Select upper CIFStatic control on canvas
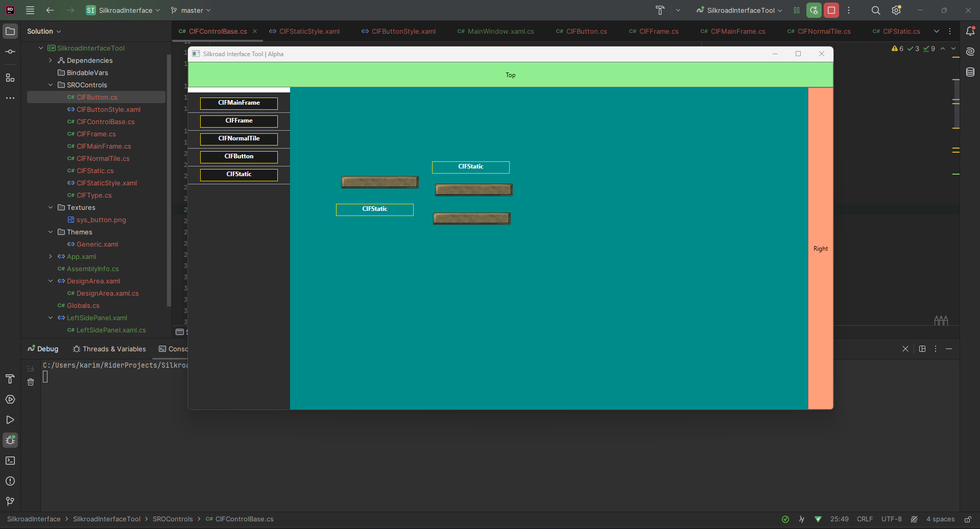This screenshot has height=529, width=980. 471,167
